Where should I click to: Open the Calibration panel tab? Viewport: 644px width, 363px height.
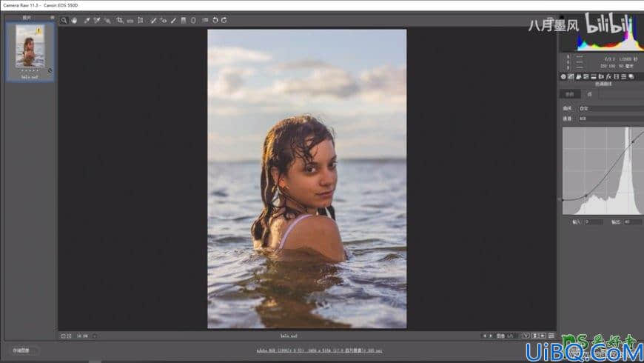pyautogui.click(x=616, y=76)
